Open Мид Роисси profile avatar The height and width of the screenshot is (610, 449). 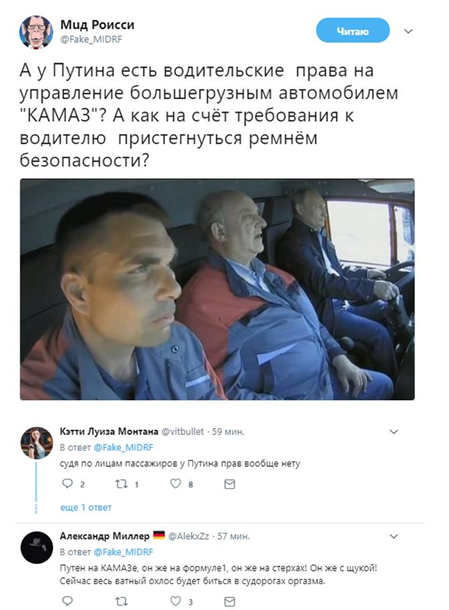(36, 32)
